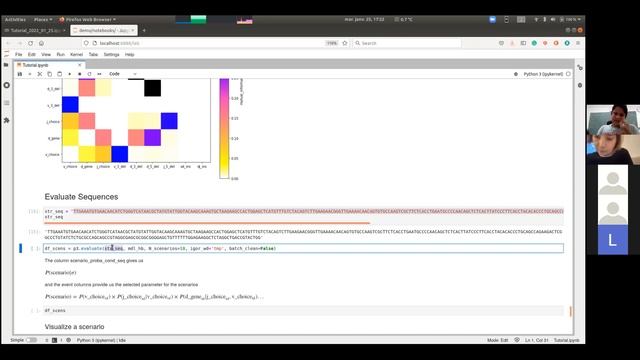Click the black heatmap square in top row
This screenshot has width=640, height=360.
click(152, 88)
